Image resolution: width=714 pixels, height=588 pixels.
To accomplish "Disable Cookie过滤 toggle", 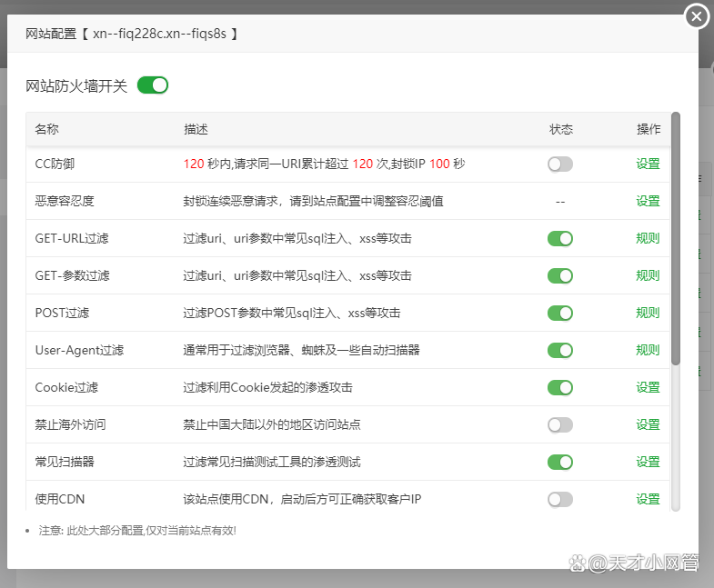I will coord(560,388).
